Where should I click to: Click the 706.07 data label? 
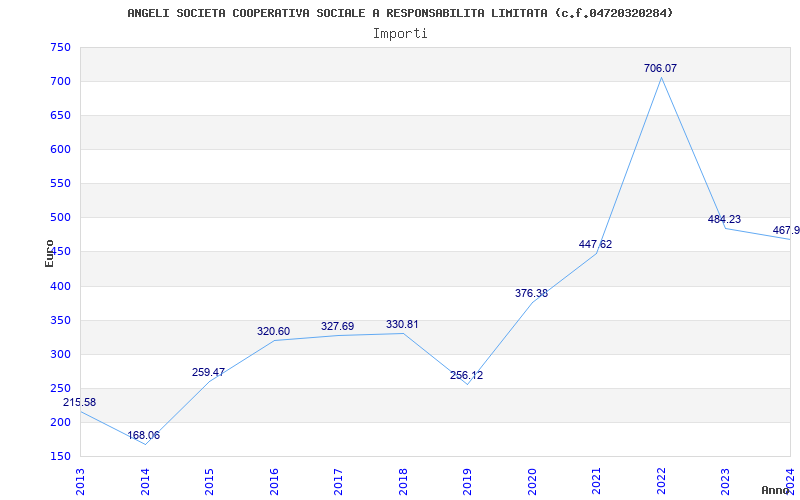(660, 68)
